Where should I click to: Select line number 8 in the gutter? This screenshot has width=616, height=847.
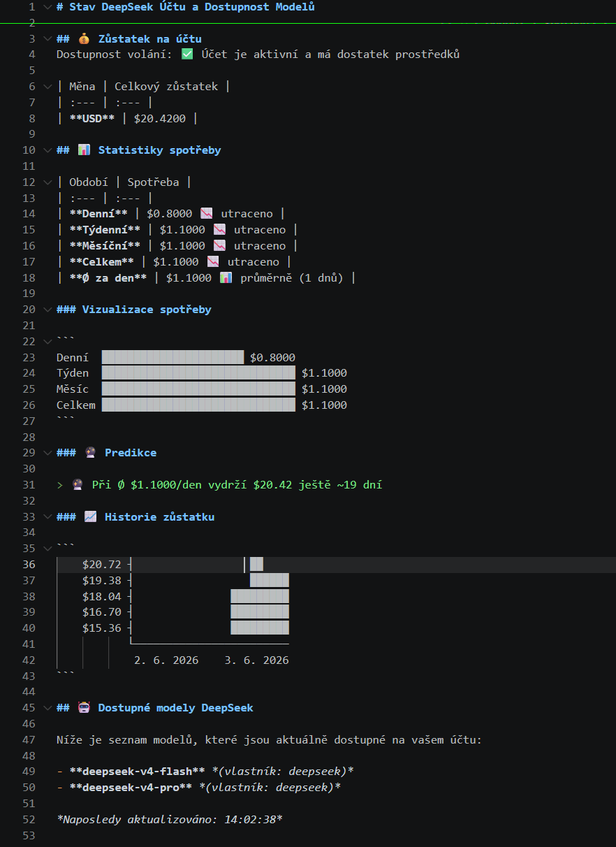[x=32, y=119]
